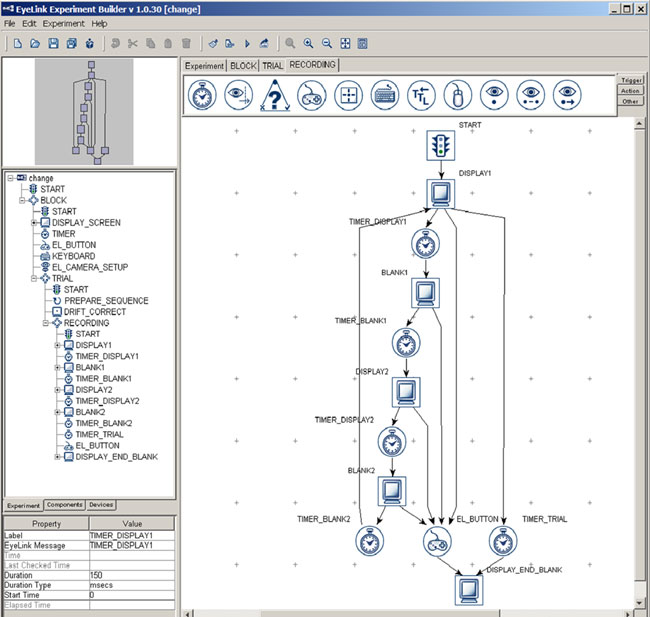
Task: Select the Fixation trigger eye icon
Action: tap(494, 95)
